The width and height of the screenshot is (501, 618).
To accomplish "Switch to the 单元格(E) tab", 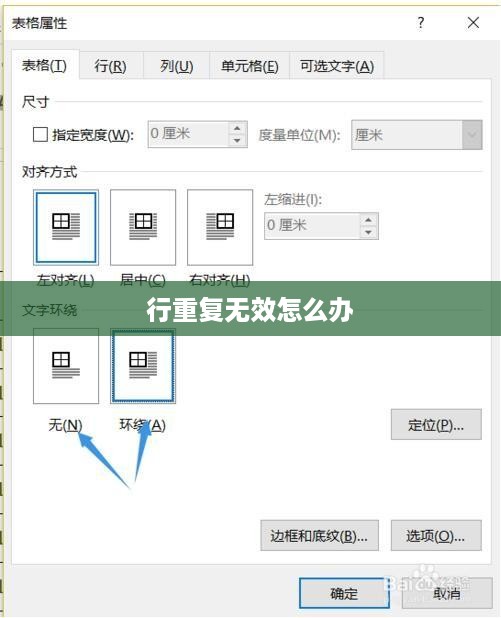I will click(x=250, y=66).
